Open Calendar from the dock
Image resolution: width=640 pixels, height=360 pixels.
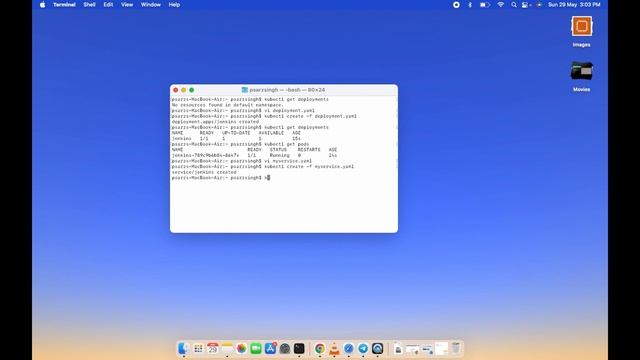(213, 349)
